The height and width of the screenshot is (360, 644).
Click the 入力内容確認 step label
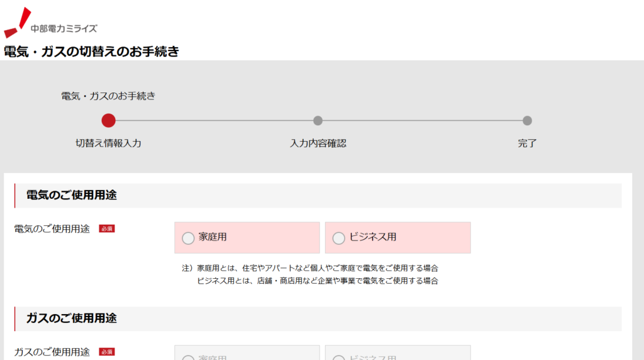coord(318,143)
